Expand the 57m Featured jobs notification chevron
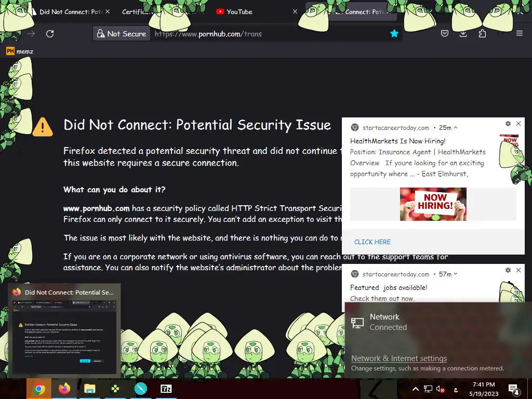Viewport: 532px width, 399px height. coord(456,274)
